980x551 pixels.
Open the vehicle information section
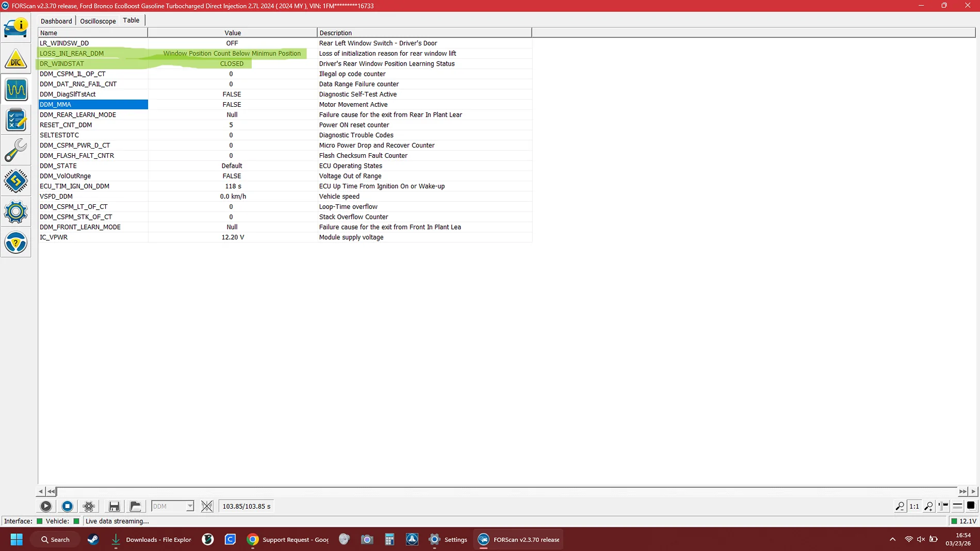(16, 28)
